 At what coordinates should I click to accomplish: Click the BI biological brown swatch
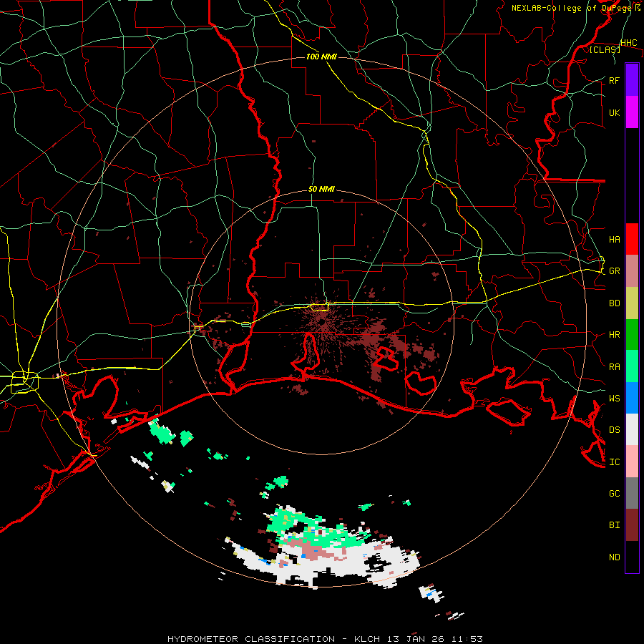[x=632, y=525]
